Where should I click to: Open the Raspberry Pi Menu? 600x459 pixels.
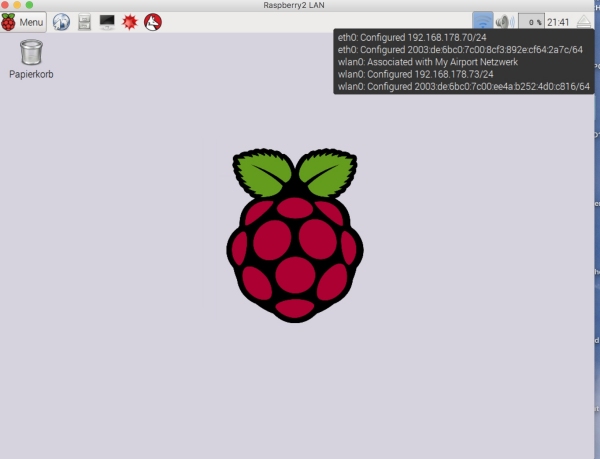(24, 21)
